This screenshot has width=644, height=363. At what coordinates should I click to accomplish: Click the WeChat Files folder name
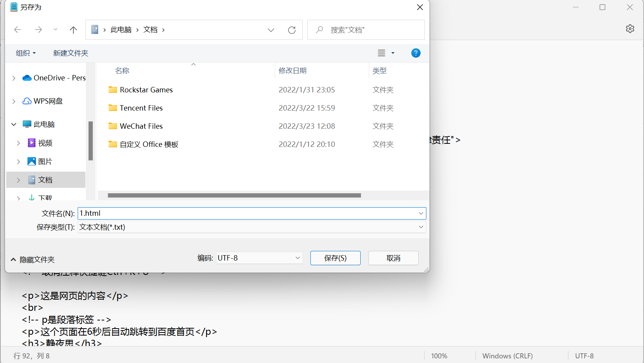(x=141, y=126)
